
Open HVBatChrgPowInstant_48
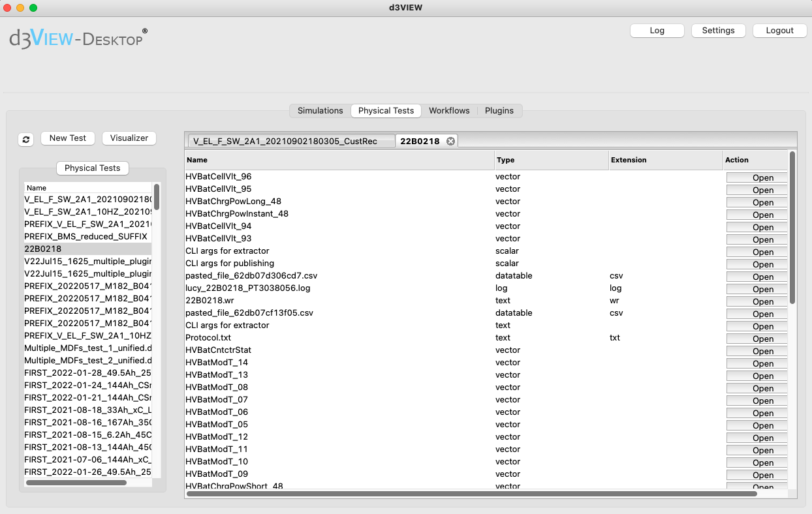757,215
